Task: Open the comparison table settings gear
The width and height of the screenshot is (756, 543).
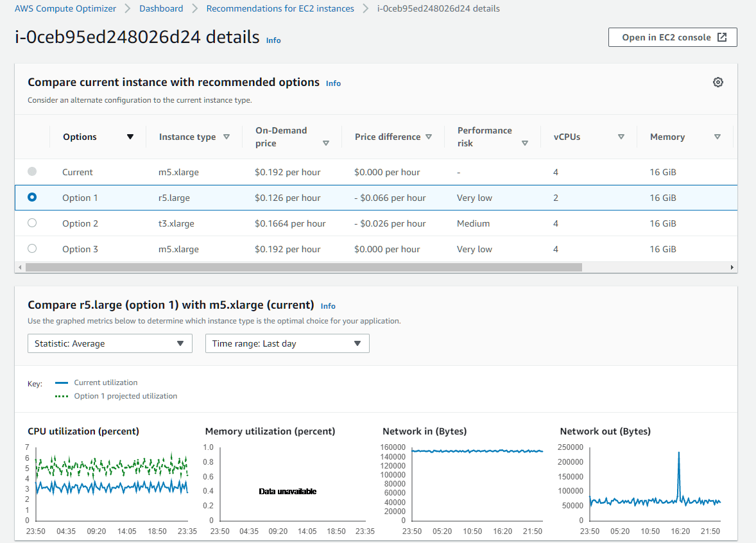Action: pyautogui.click(x=717, y=82)
